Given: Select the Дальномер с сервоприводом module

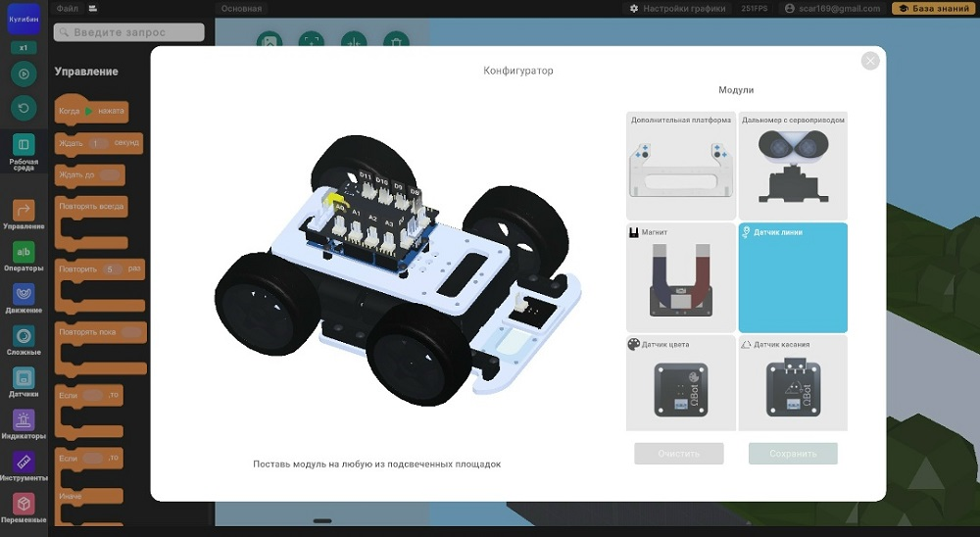Looking at the screenshot, I should 793,166.
